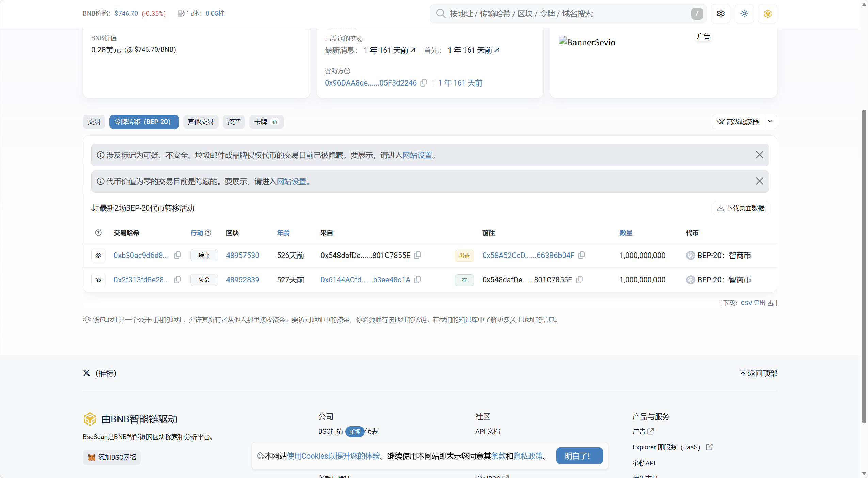The width and height of the screenshot is (868, 478).
Task: Switch to 其他交易 tab
Action: (x=201, y=122)
